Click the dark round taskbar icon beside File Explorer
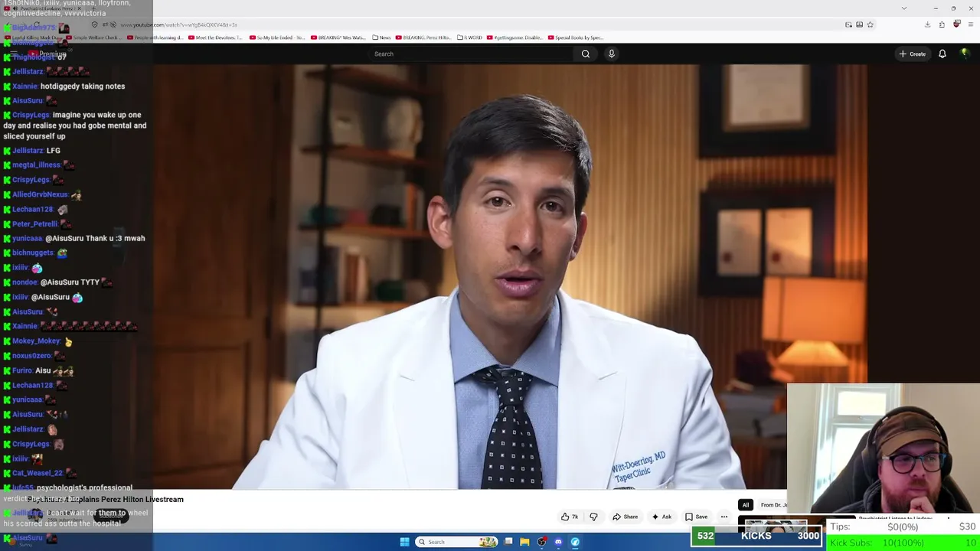 (x=542, y=542)
